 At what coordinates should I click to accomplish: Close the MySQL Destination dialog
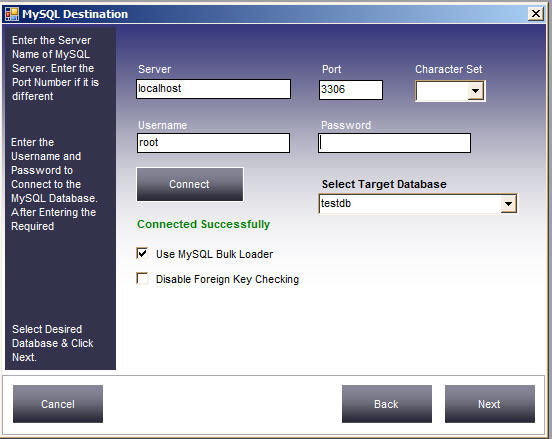tap(535, 14)
